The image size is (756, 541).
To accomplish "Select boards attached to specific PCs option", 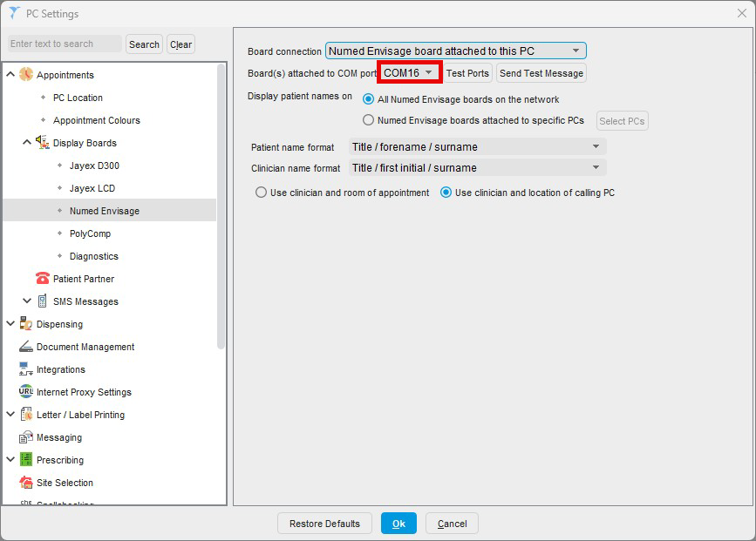I will [x=369, y=120].
